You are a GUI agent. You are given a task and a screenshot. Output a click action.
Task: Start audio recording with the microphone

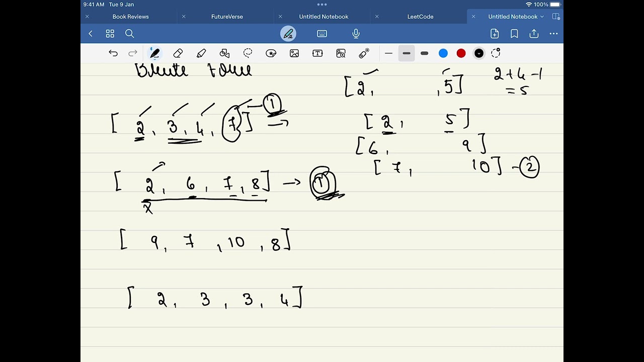[356, 34]
